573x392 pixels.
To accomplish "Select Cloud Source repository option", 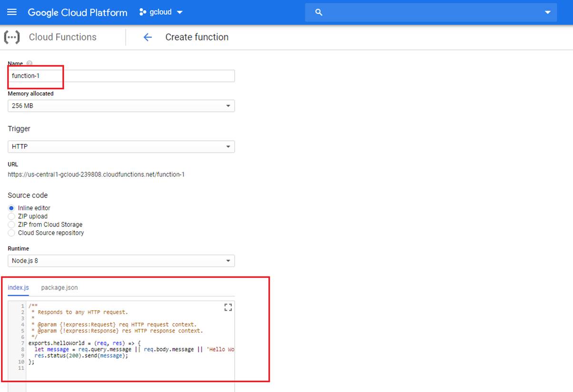I will point(11,233).
